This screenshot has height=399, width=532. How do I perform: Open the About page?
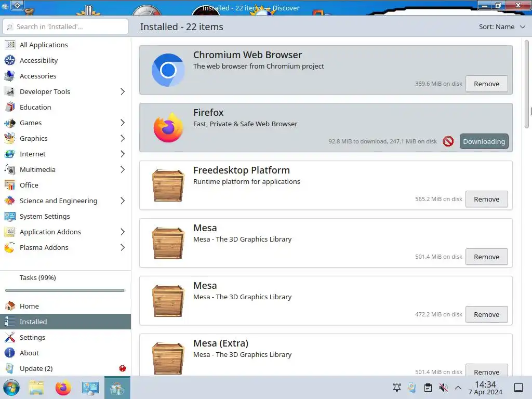pyautogui.click(x=65, y=353)
